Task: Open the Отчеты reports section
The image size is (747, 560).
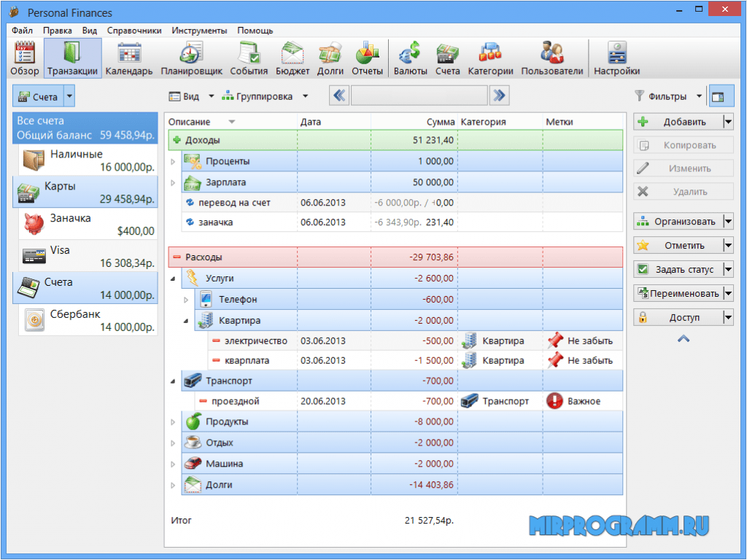Action: [367, 58]
